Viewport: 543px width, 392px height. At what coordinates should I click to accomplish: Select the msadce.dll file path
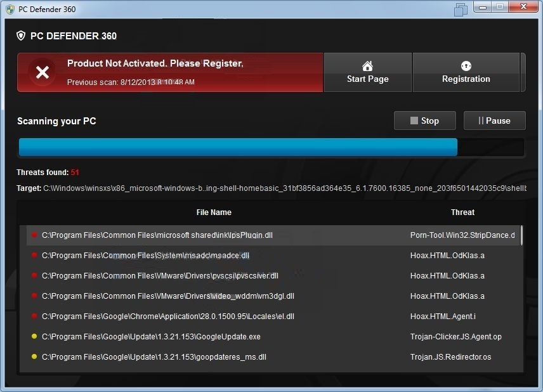point(145,256)
